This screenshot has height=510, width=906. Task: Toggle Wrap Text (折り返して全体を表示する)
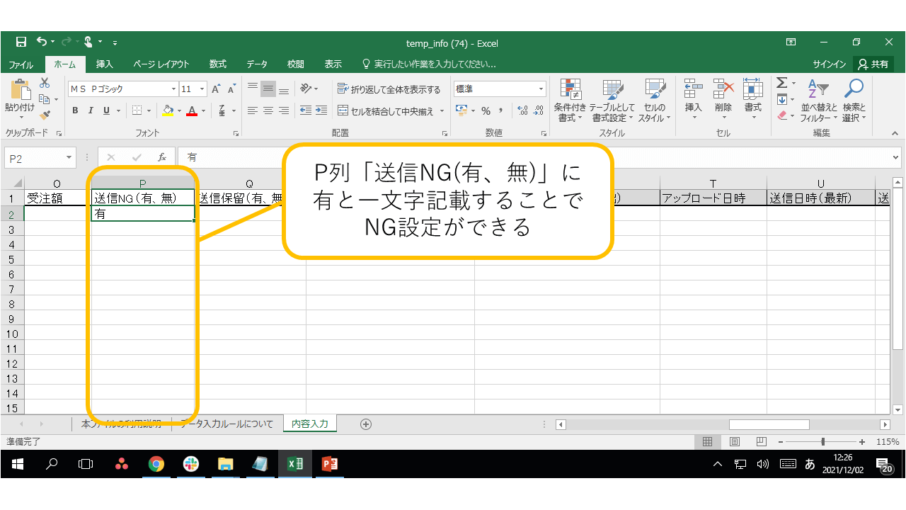tap(389, 89)
